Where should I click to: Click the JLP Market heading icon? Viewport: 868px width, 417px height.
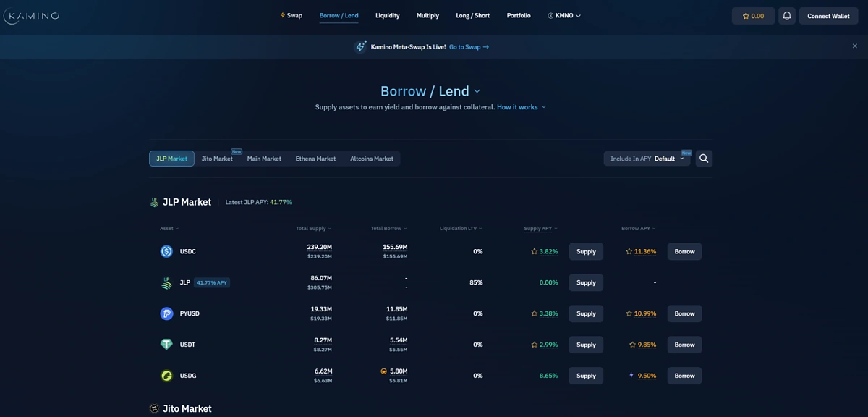pyautogui.click(x=154, y=202)
